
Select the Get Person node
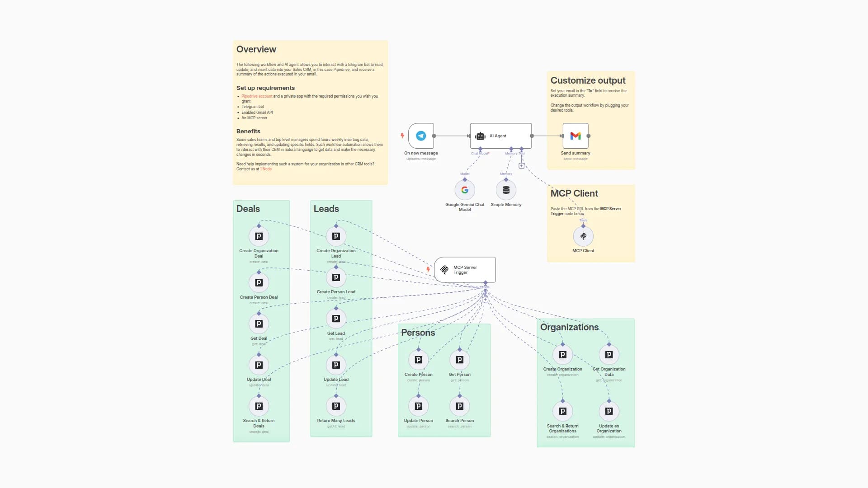pyautogui.click(x=459, y=360)
